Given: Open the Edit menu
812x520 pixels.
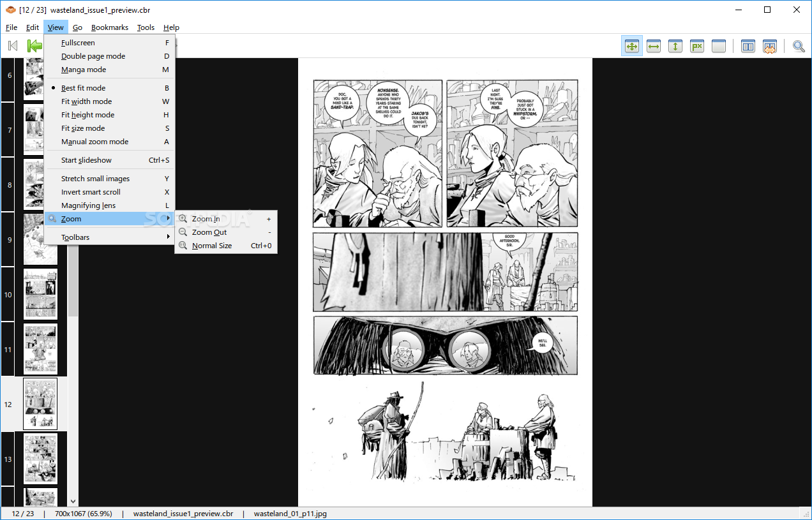Looking at the screenshot, I should coord(33,27).
